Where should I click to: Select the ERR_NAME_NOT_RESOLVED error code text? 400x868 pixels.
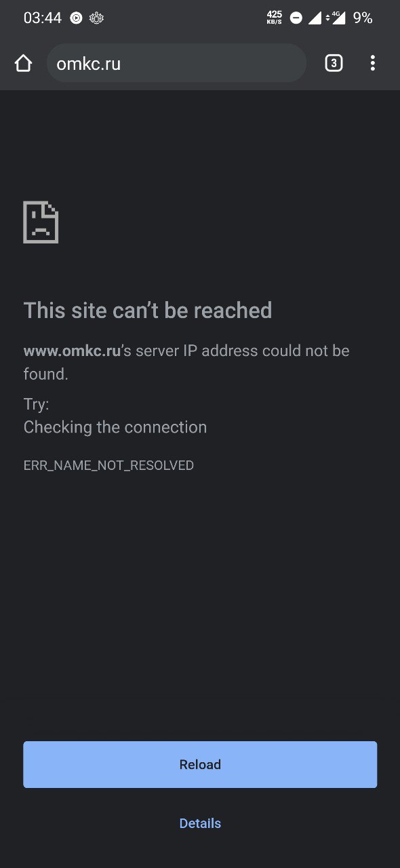click(108, 465)
